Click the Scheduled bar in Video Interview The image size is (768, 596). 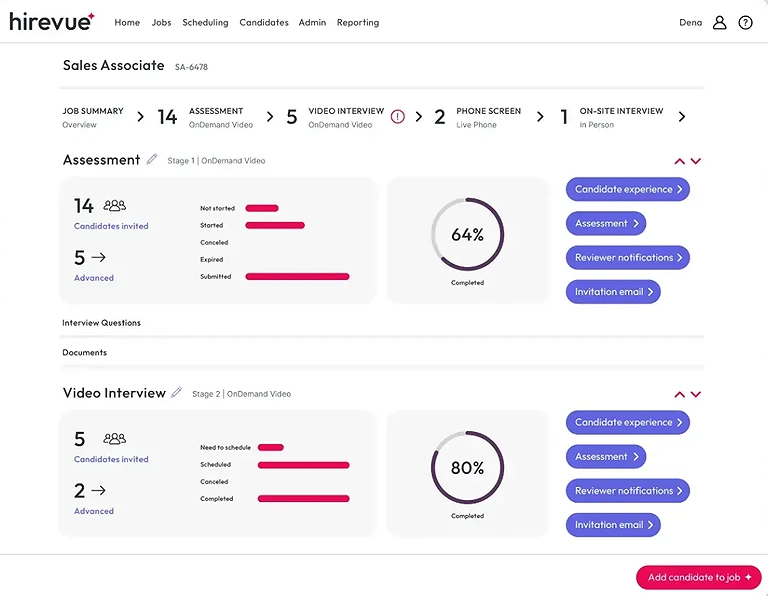304,465
